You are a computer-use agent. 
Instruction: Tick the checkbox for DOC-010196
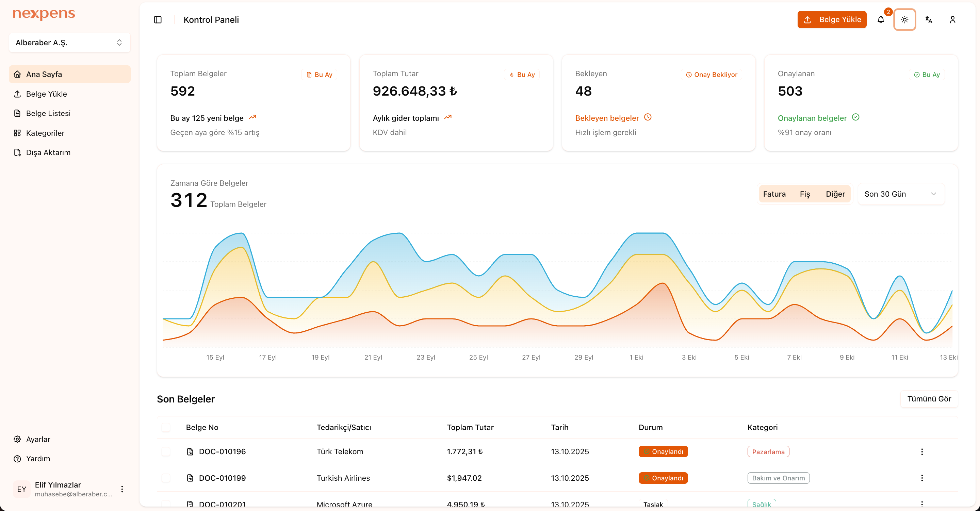click(x=166, y=452)
